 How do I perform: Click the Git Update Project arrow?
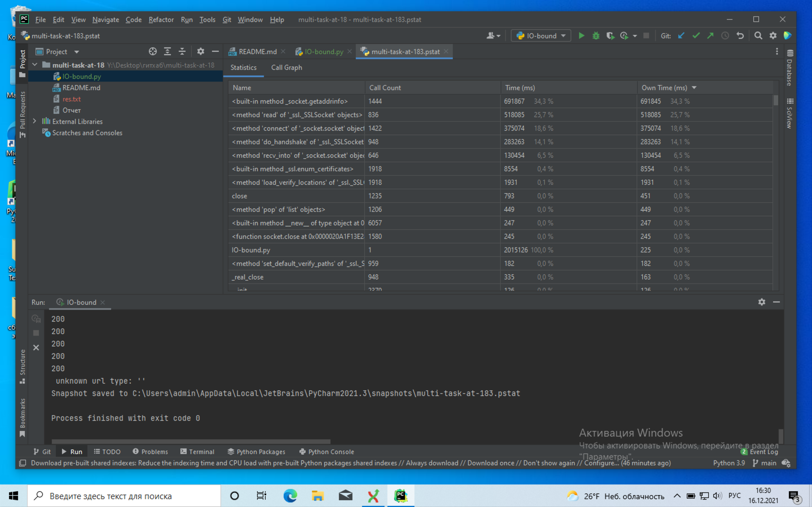pos(681,35)
